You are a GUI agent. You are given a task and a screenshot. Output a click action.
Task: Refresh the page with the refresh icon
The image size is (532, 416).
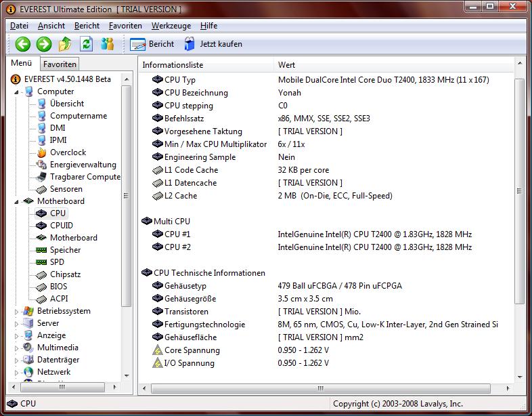point(86,44)
